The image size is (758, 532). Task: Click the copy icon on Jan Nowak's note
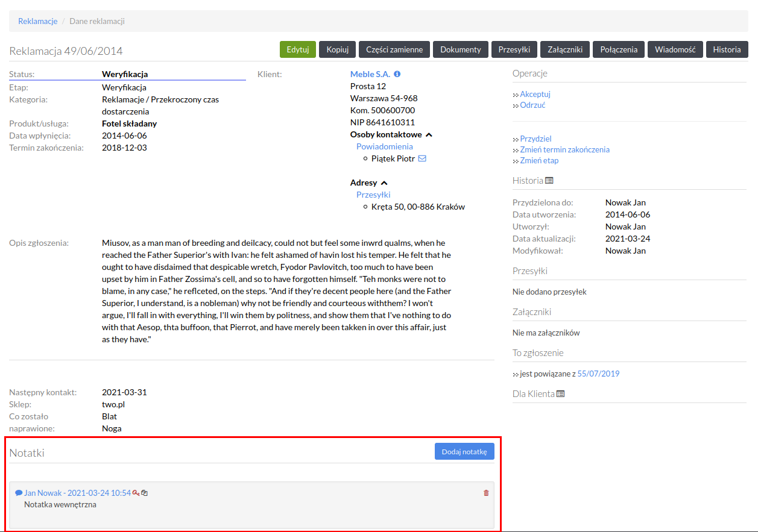tap(145, 493)
